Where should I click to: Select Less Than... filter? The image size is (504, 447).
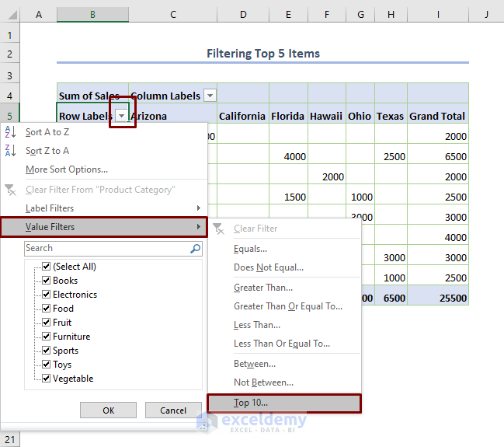coord(285,325)
